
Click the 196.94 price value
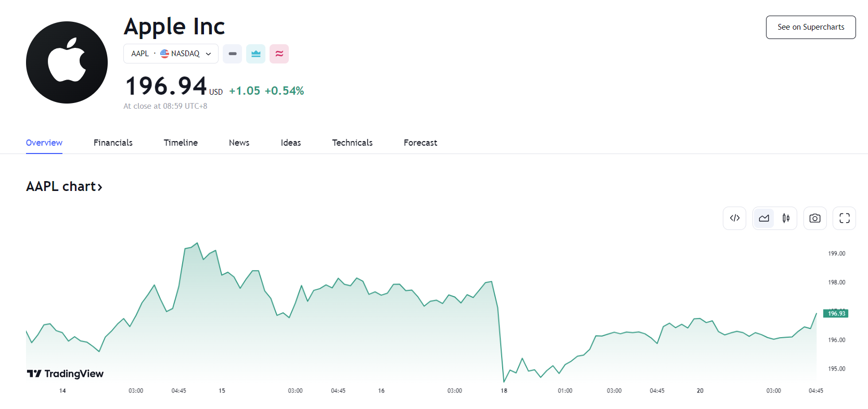[x=166, y=86]
